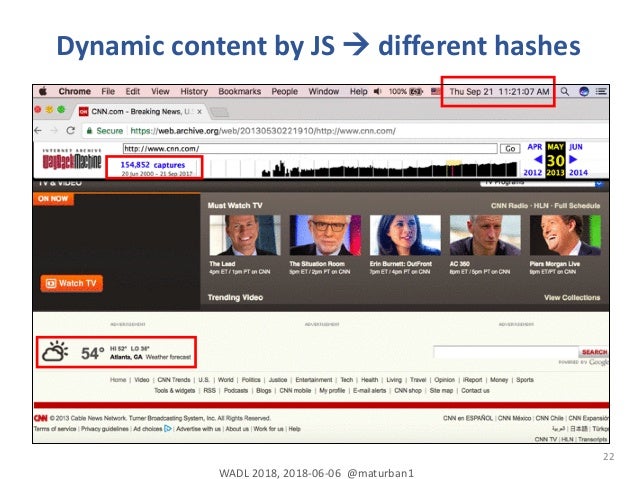Reload the page with the refresh icon
Viewport: 638px width, 479px height.
(70, 131)
